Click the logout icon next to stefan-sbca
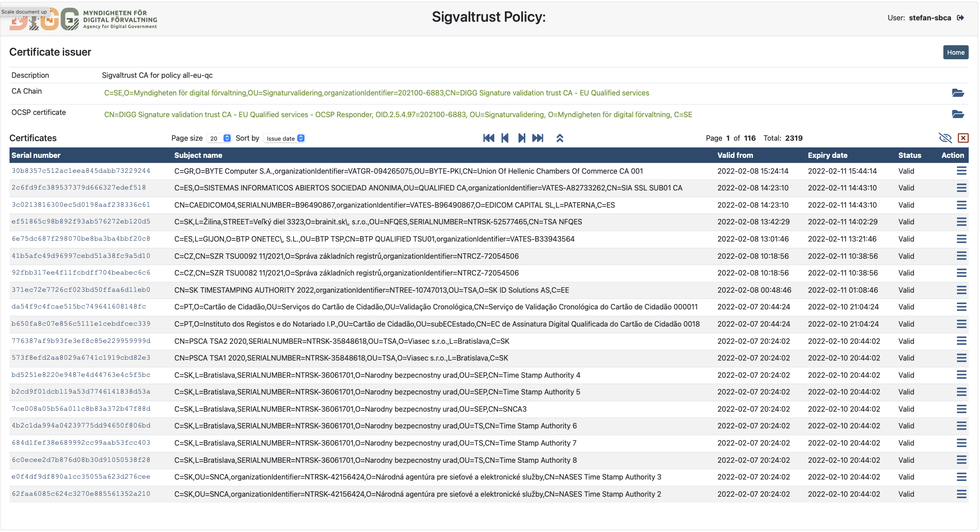This screenshot has height=532, width=980. click(x=960, y=18)
